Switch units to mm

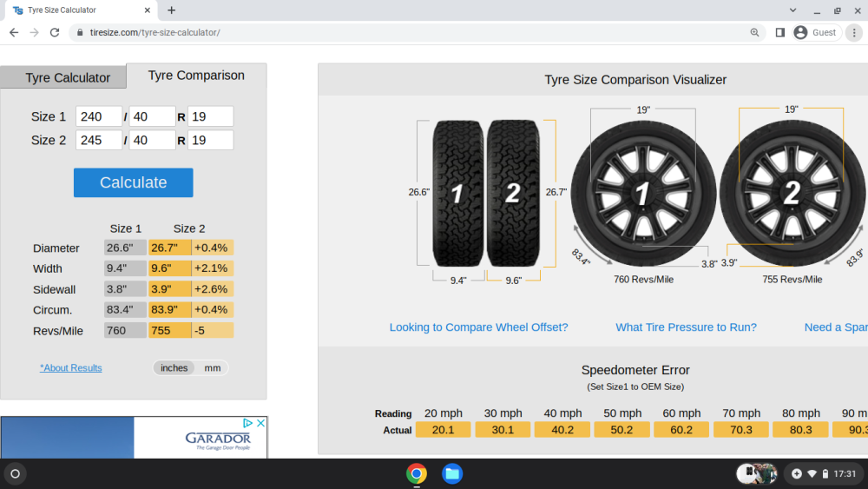tap(213, 367)
